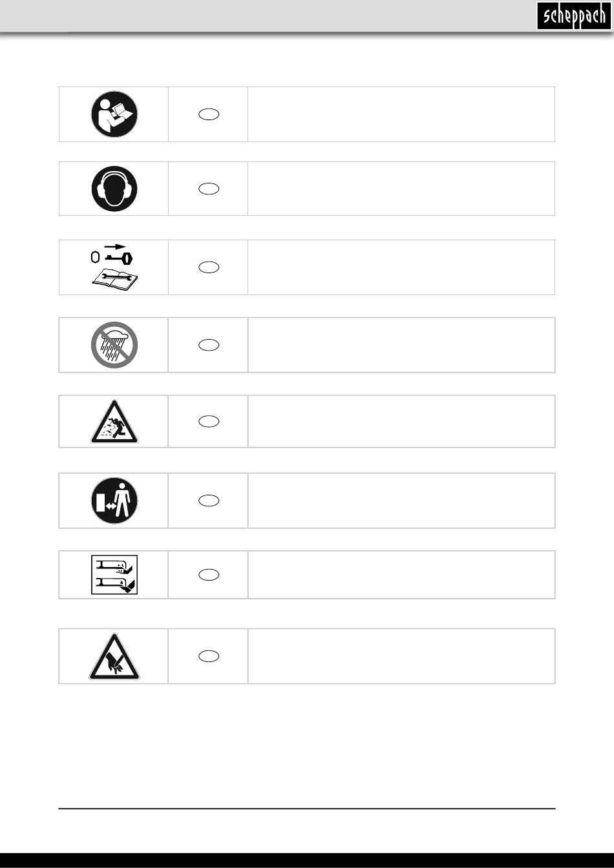Click the empty text box in hand cutting hazard row

click(x=401, y=656)
